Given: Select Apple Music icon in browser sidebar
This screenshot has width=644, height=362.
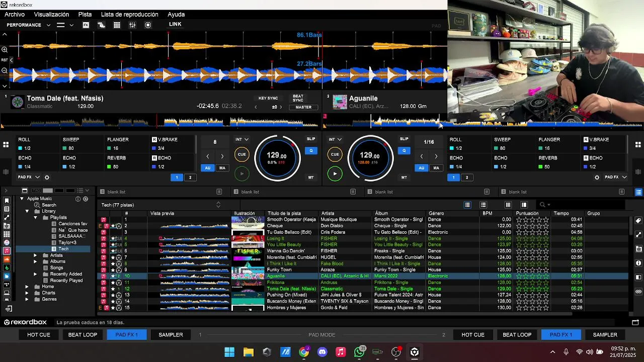Looking at the screenshot, I should pos(7,251).
